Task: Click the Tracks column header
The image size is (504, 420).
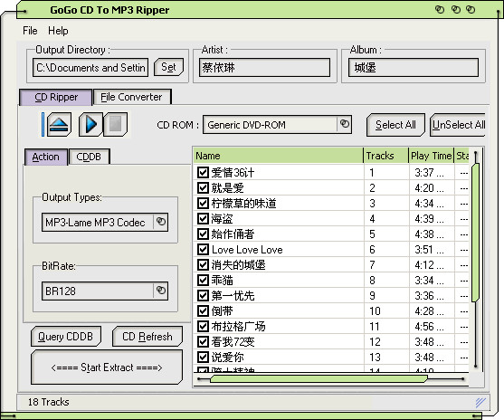Action: 386,156
